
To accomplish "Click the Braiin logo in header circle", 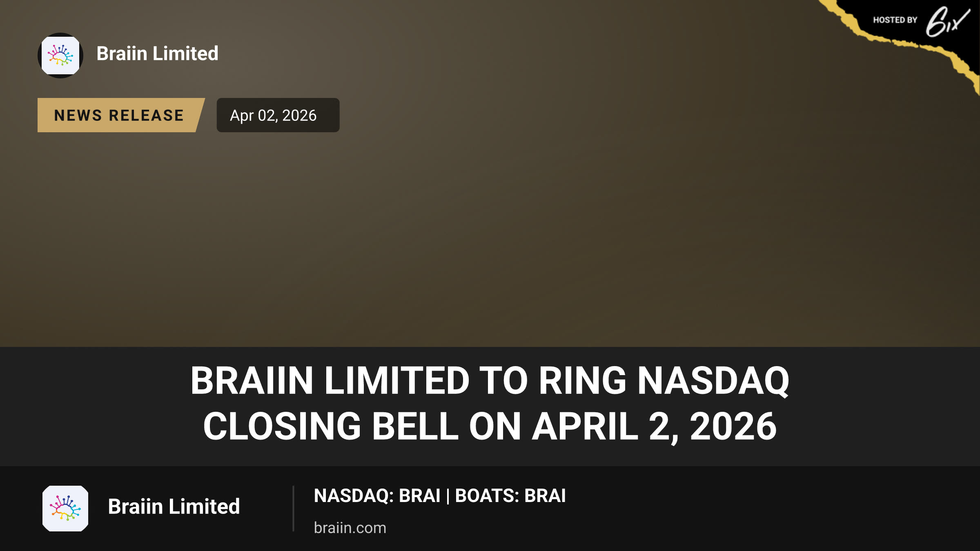I will (x=60, y=55).
